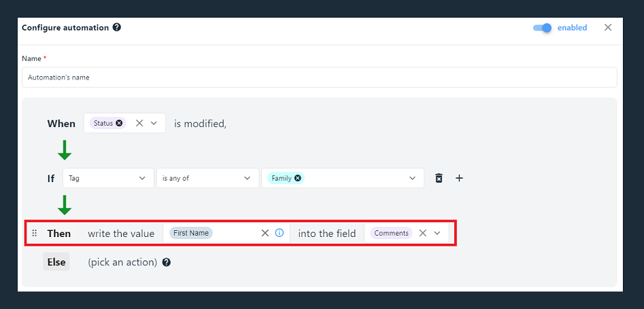Remove the Status tag chip
This screenshot has height=309, width=644.
pyautogui.click(x=119, y=123)
